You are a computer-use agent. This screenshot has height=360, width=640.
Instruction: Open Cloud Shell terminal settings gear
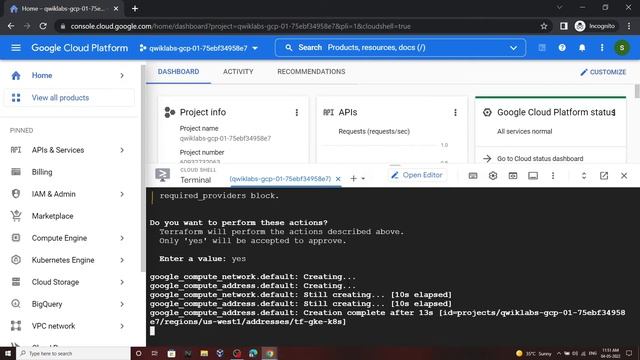[493, 176]
